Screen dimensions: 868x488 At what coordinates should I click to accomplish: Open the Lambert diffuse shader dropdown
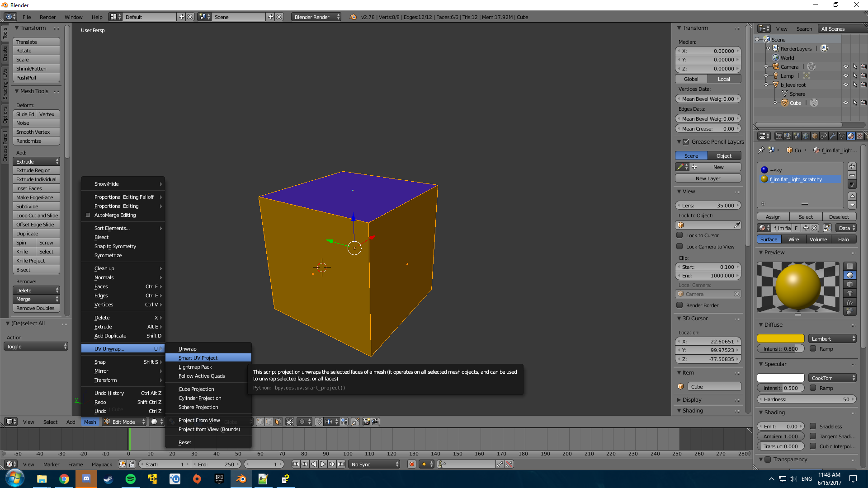point(833,339)
